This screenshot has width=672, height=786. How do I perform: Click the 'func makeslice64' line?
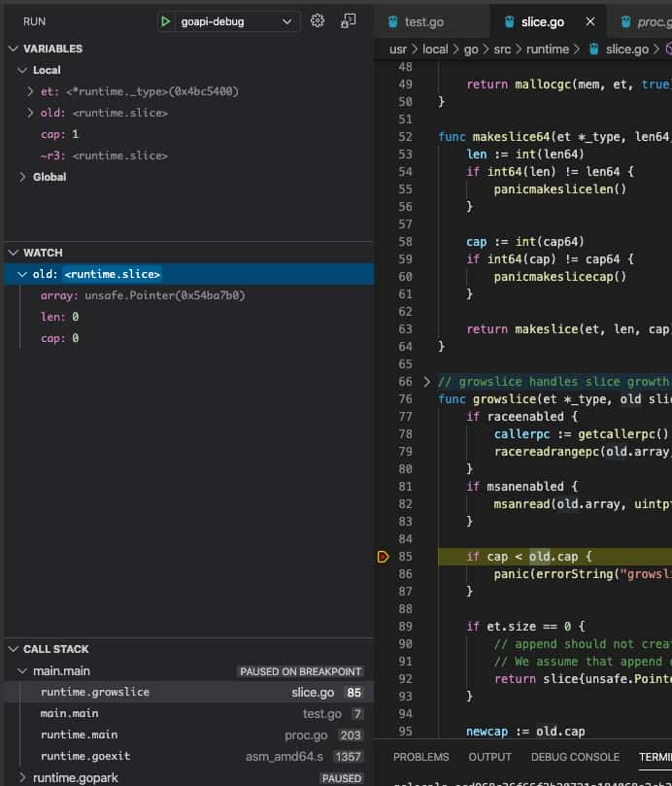[x=554, y=137]
